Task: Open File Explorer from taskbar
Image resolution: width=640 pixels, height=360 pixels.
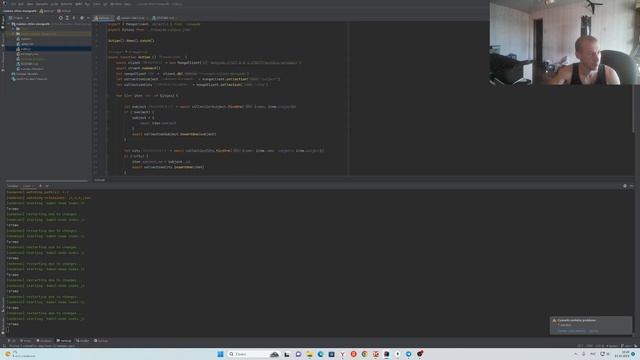Action: [309, 354]
